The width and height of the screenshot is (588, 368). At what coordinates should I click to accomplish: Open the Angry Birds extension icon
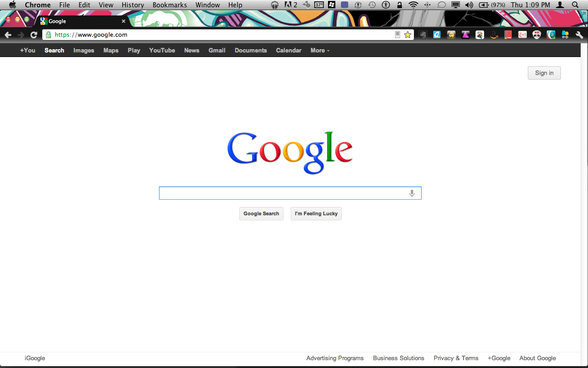click(x=451, y=34)
